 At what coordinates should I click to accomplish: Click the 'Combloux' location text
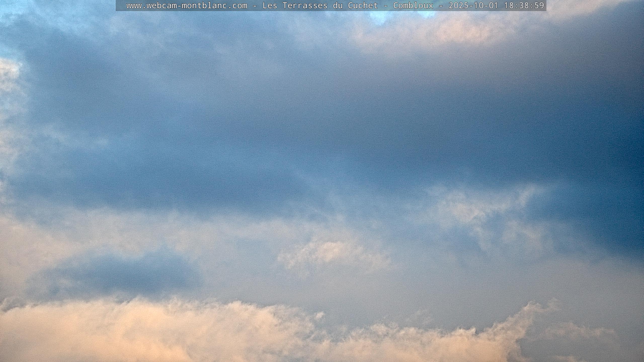413,6
